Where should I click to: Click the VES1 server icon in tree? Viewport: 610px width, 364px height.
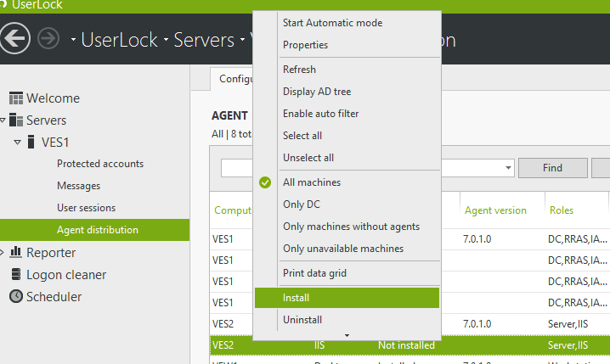pos(31,143)
